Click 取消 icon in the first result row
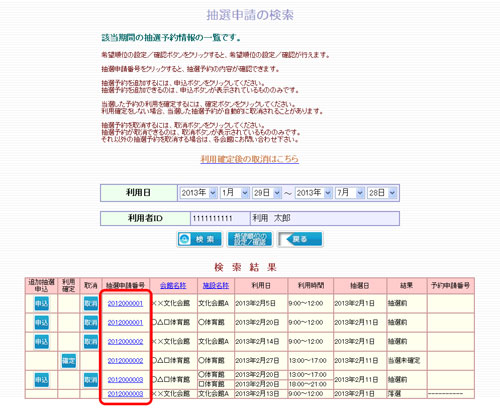The image size is (500, 413). pyautogui.click(x=91, y=304)
